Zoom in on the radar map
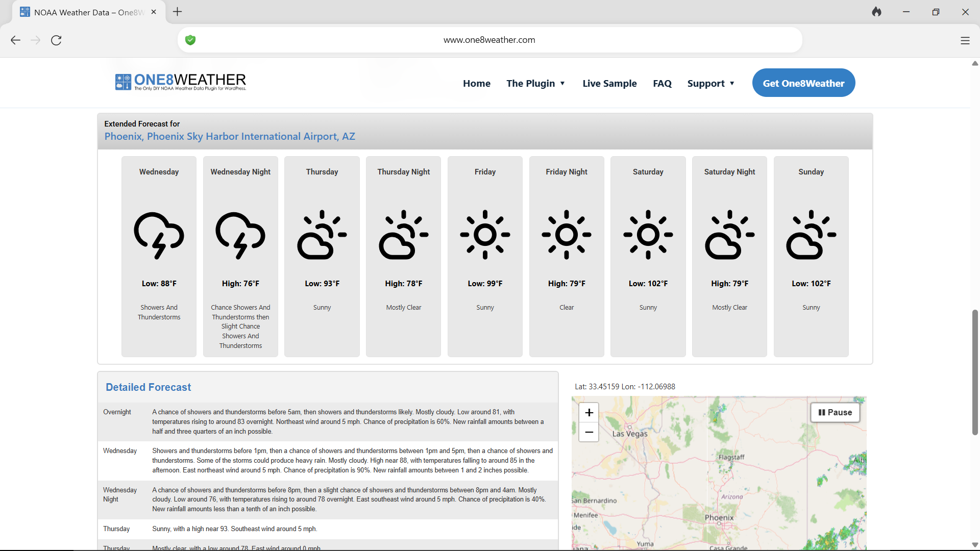Viewport: 980px width, 551px height. (x=589, y=412)
